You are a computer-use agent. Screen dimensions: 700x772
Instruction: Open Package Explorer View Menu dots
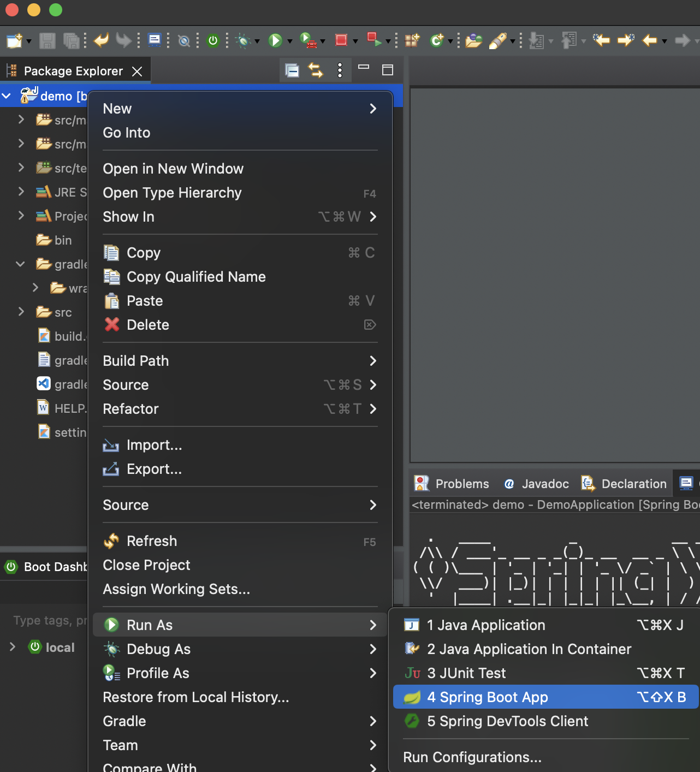(x=340, y=70)
